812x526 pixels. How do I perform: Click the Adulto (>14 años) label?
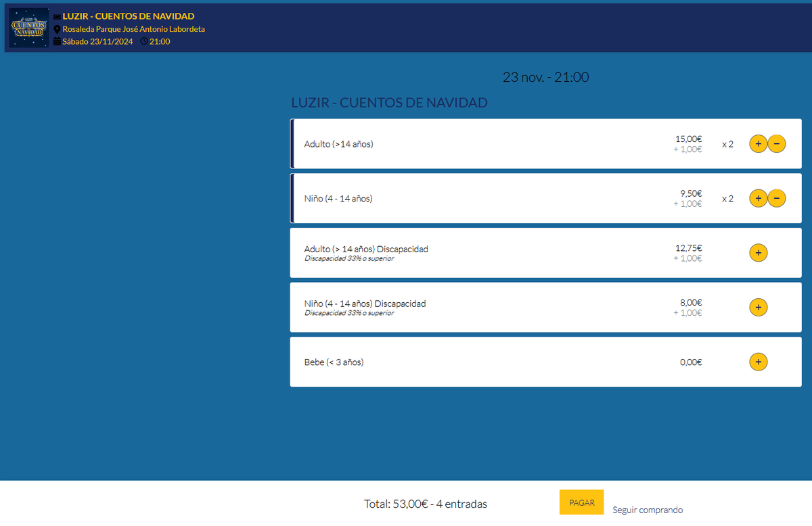[339, 144]
